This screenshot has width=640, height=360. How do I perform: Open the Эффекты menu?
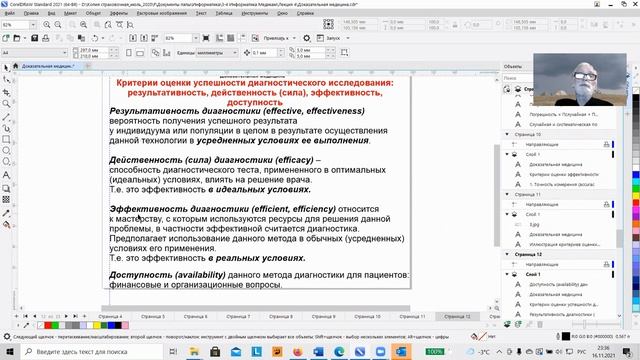click(x=119, y=13)
